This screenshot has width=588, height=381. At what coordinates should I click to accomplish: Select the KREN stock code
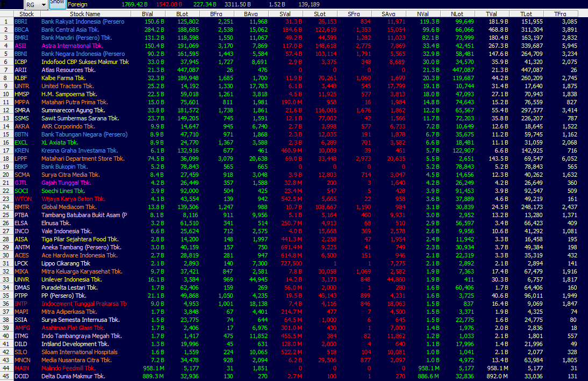pyautogui.click(x=21, y=151)
